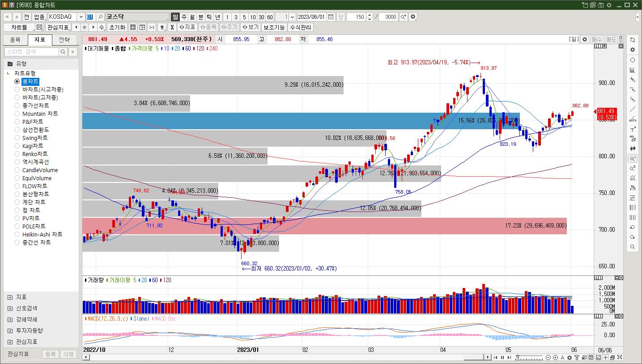Image resolution: width=642 pixels, height=364 pixels.
Task: Increase the 150 count stepper
Action: [x=369, y=15]
